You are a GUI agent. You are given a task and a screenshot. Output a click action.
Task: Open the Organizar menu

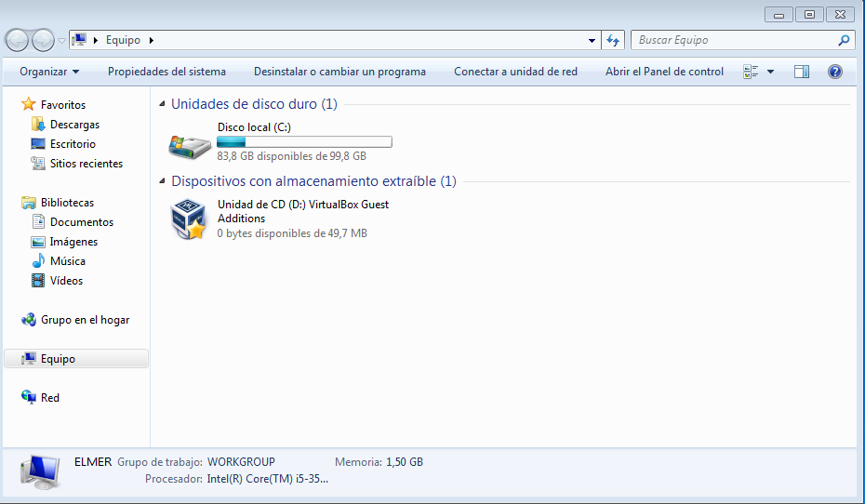point(49,72)
